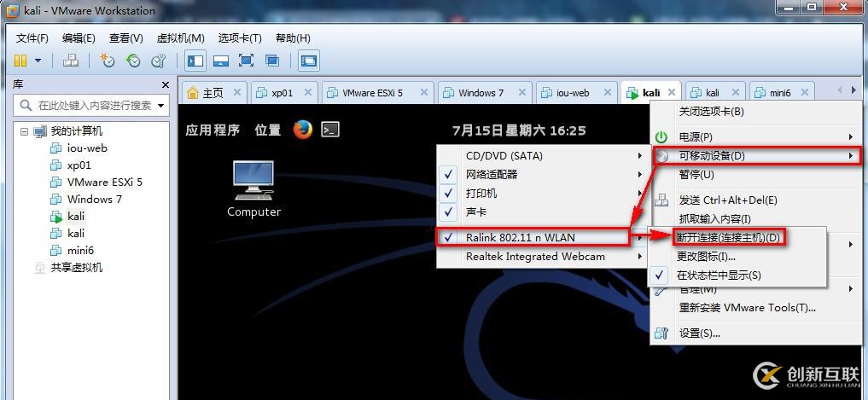Select mini6 in the library tree

[x=80, y=250]
